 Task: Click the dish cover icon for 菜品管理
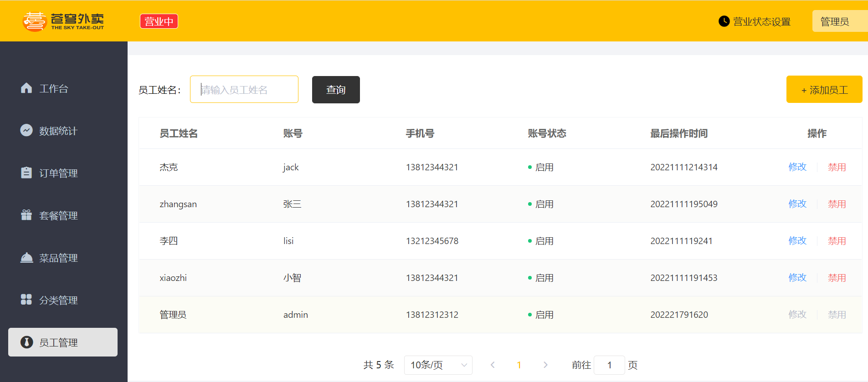point(26,257)
